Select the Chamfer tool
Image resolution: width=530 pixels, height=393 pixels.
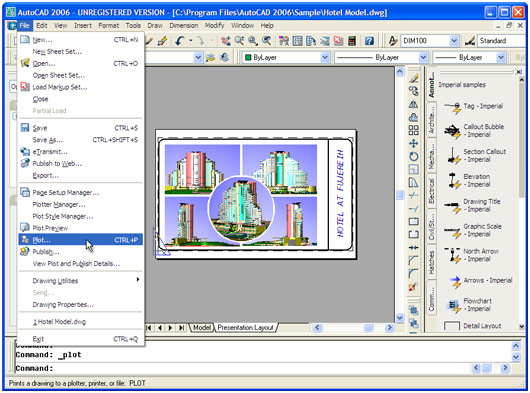click(x=414, y=261)
